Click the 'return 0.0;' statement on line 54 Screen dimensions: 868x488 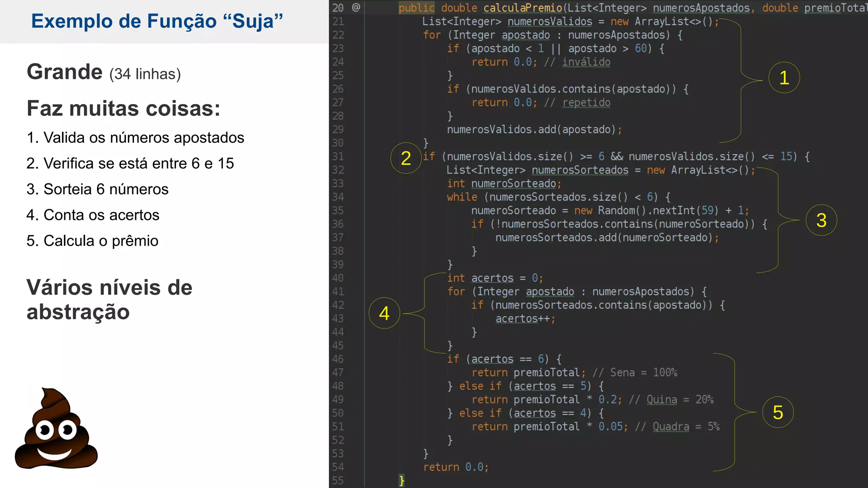[456, 467]
